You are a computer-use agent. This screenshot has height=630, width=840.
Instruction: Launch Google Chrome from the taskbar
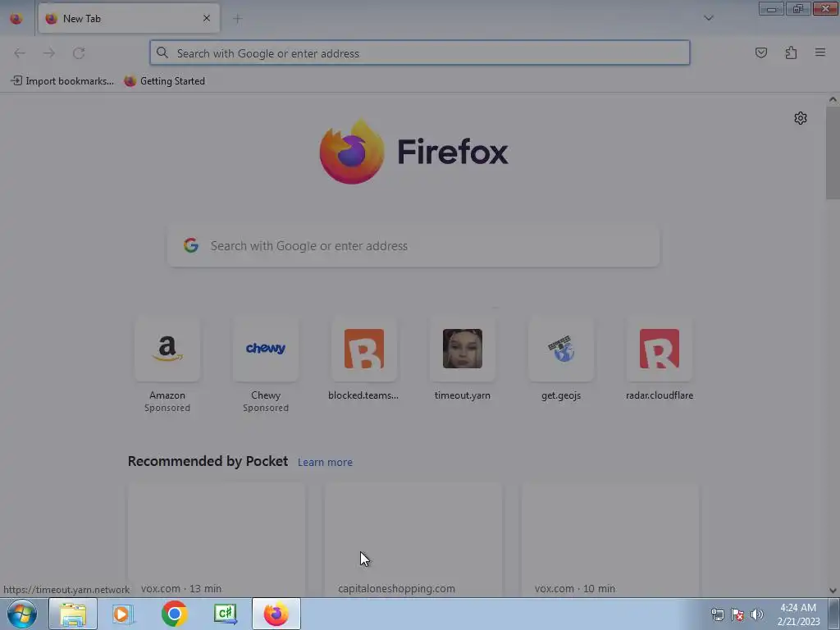pos(174,614)
